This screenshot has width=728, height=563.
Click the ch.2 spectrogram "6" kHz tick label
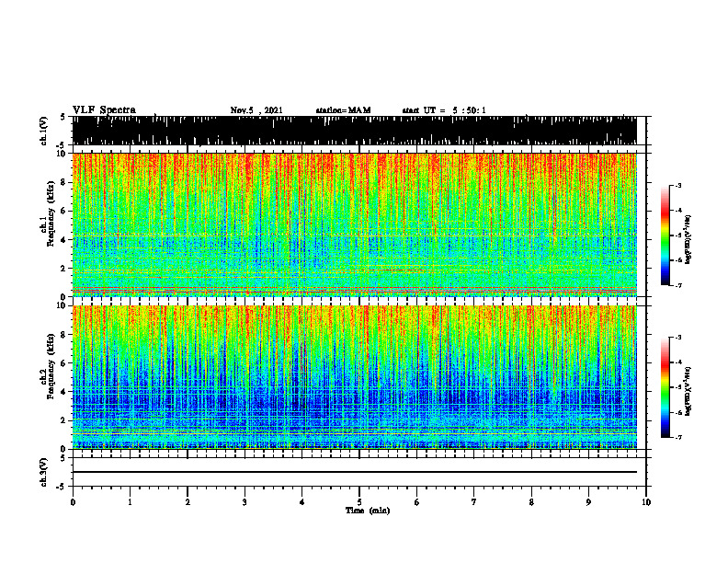[64, 363]
